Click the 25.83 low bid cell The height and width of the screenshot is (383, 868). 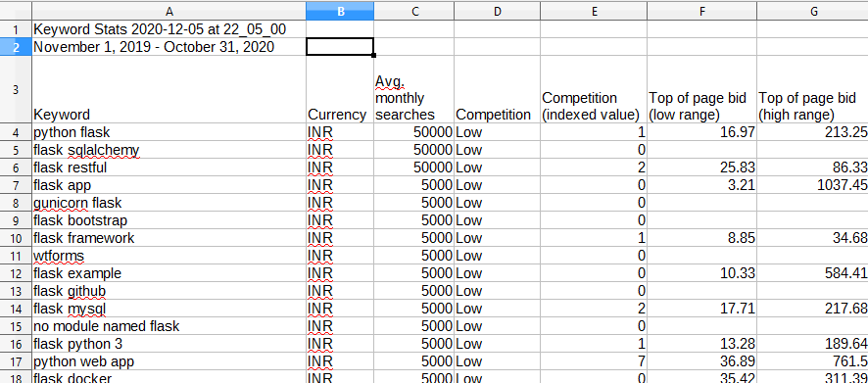click(701, 168)
